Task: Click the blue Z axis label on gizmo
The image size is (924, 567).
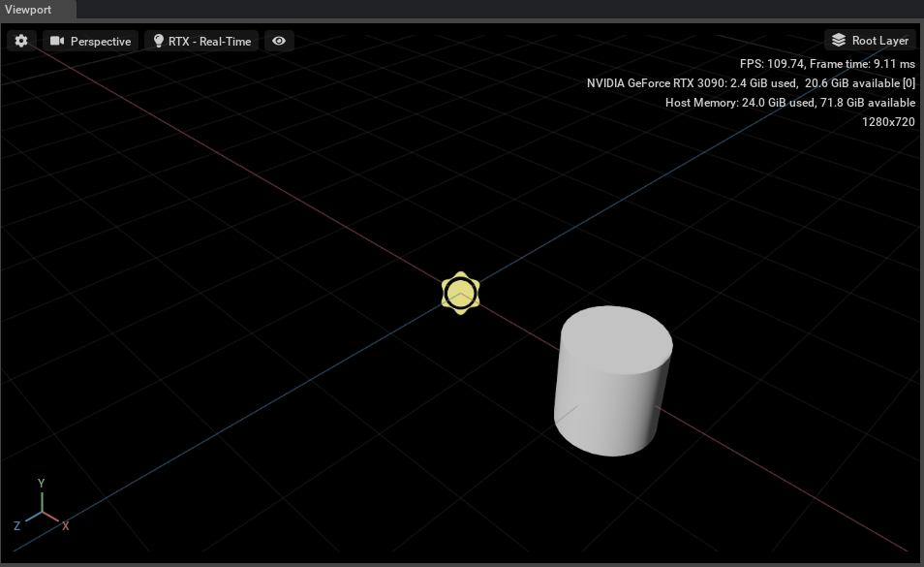Action: 16,525
